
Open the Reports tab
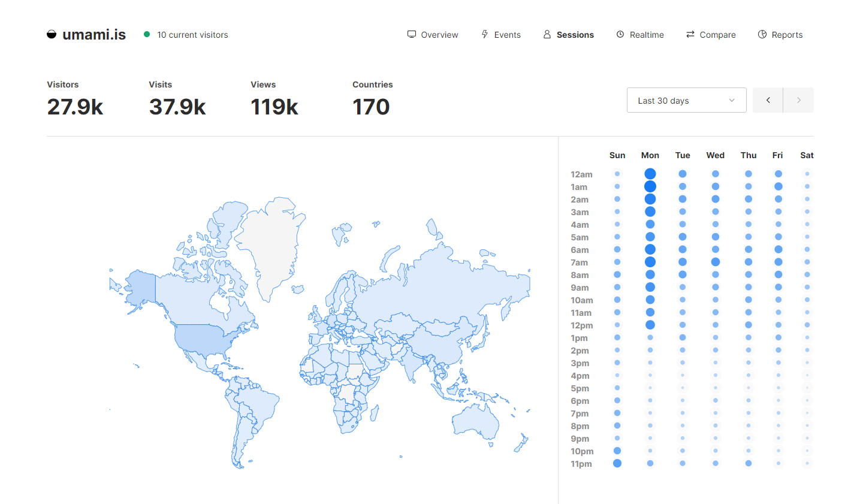point(787,35)
